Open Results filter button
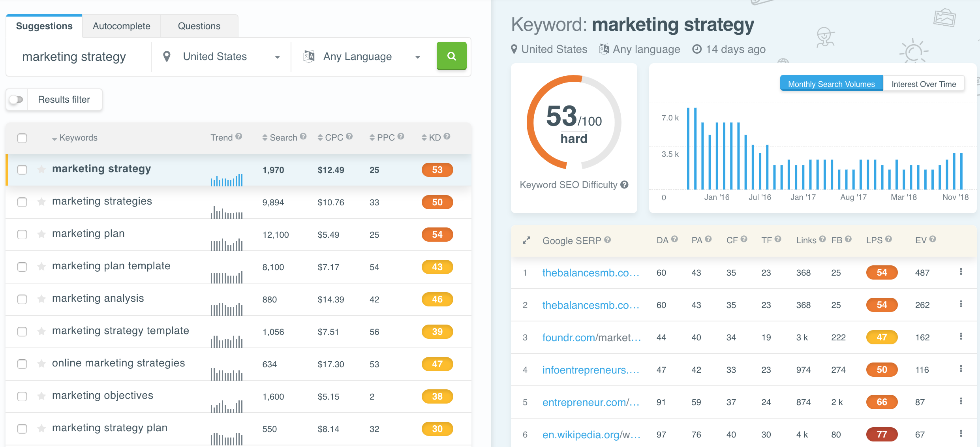The image size is (980, 447). pos(64,100)
